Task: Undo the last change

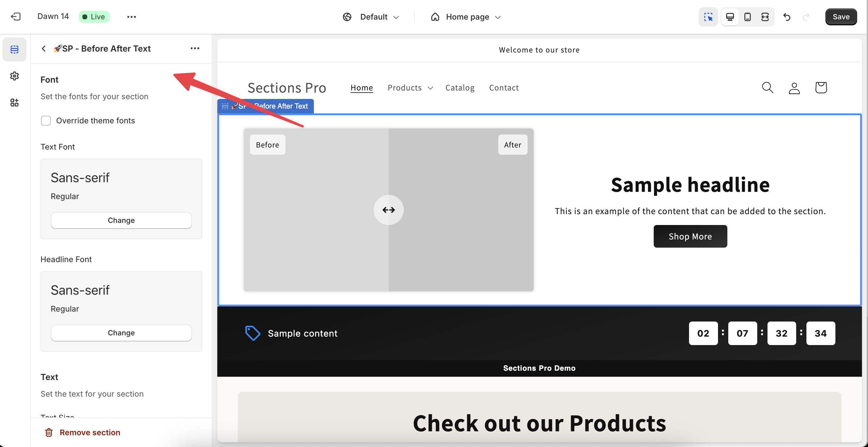Action: pyautogui.click(x=787, y=17)
